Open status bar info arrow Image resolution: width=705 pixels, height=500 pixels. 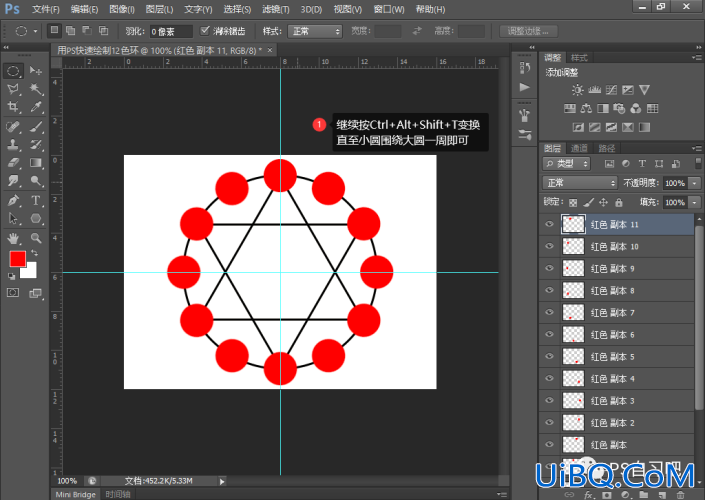coord(222,481)
